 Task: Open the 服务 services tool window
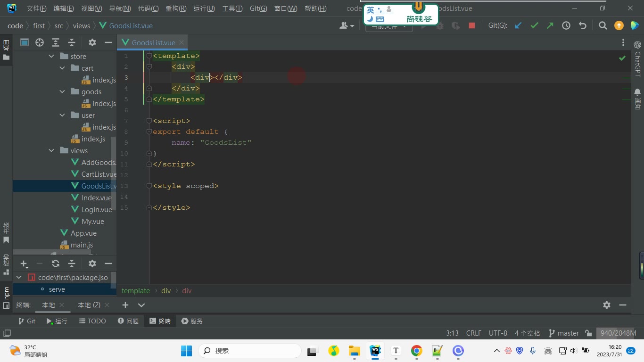tap(192, 321)
